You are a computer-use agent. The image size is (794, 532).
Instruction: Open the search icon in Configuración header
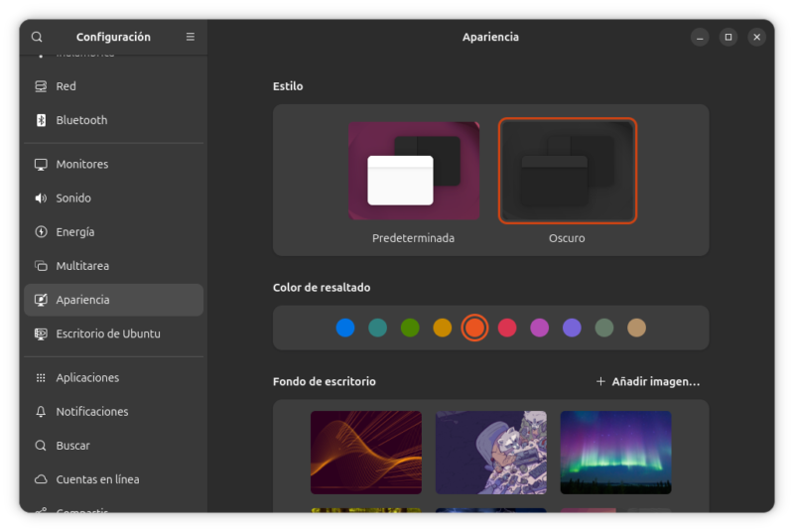click(x=37, y=37)
